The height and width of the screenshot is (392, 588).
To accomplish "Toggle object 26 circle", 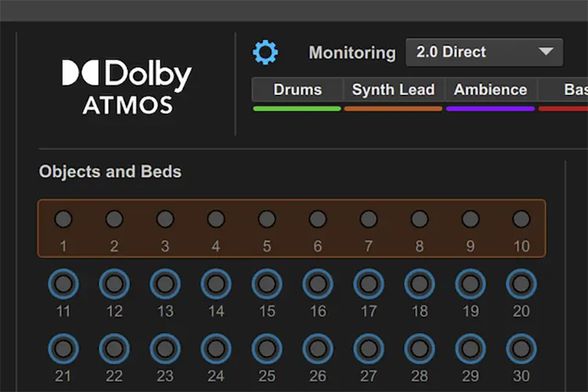I will click(318, 349).
